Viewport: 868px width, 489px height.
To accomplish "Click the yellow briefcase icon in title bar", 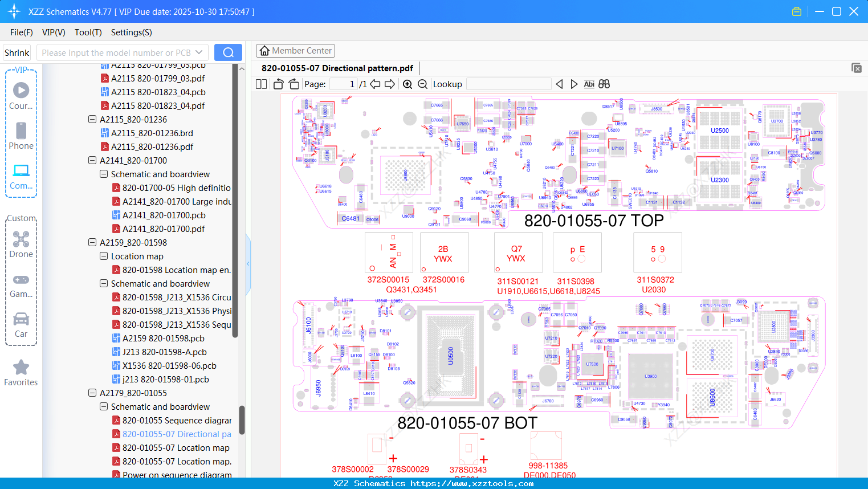I will click(x=797, y=11).
